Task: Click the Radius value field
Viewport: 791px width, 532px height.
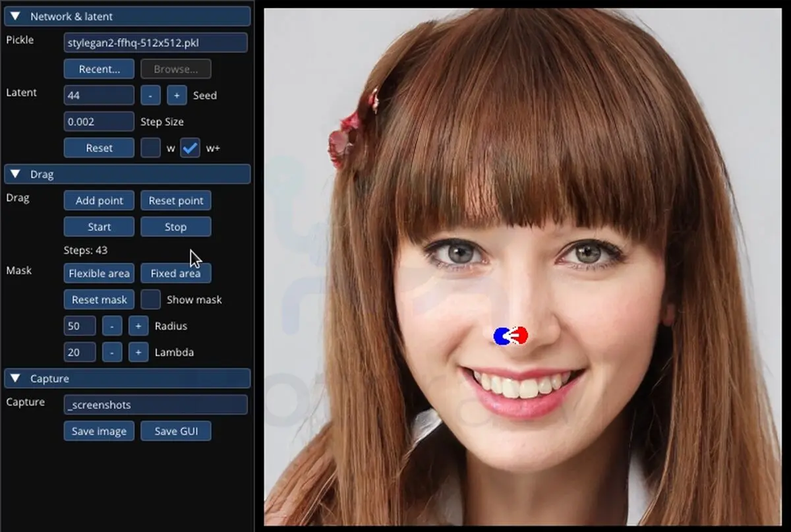Action: coord(80,326)
